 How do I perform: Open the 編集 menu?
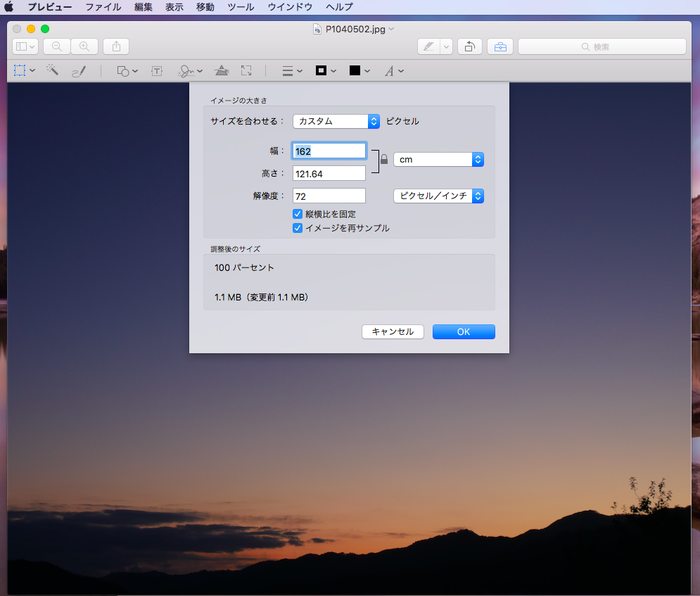coord(144,7)
